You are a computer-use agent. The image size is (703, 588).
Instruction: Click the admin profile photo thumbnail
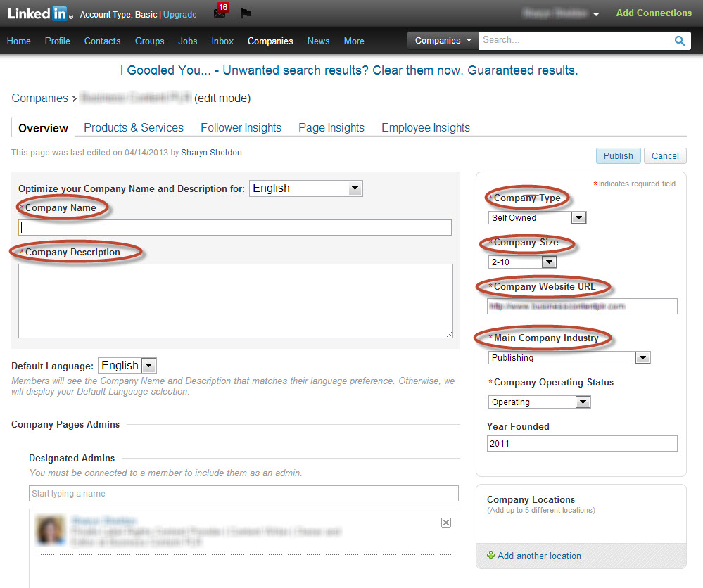[x=49, y=530]
